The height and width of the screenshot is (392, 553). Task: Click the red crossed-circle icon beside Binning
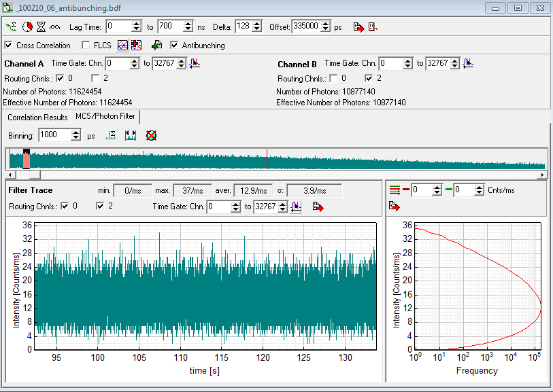[x=151, y=135]
